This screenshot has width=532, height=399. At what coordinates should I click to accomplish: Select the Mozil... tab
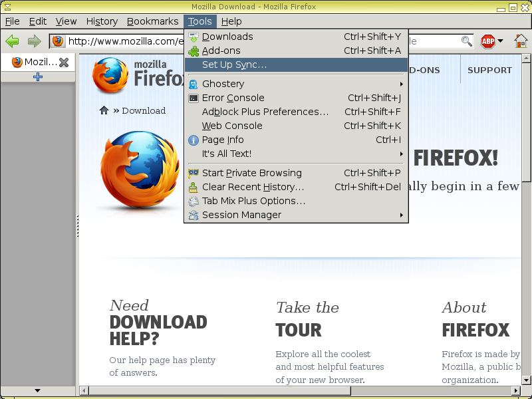pos(38,62)
